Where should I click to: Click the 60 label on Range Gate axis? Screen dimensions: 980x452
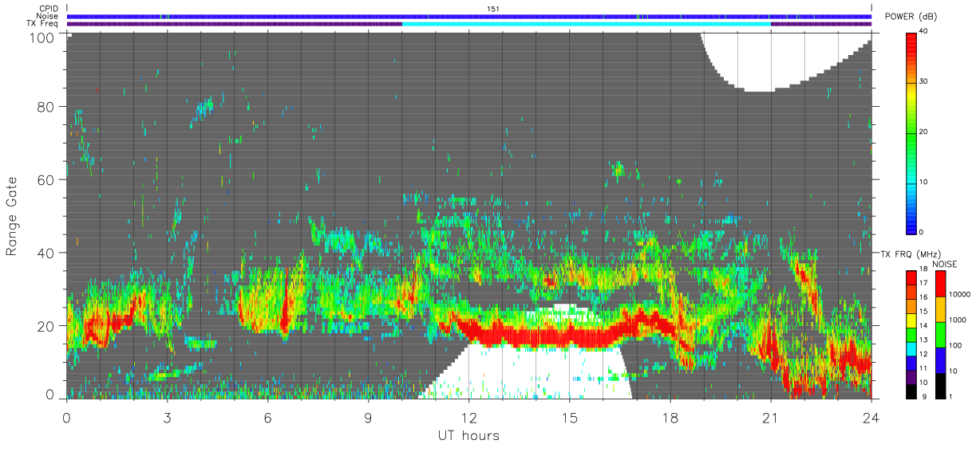point(46,179)
